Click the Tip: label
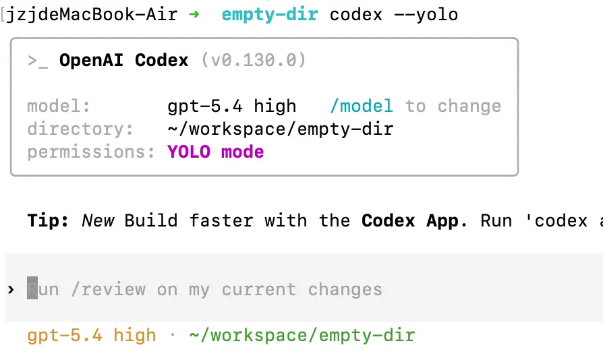The width and height of the screenshot is (603, 364). tap(48, 220)
